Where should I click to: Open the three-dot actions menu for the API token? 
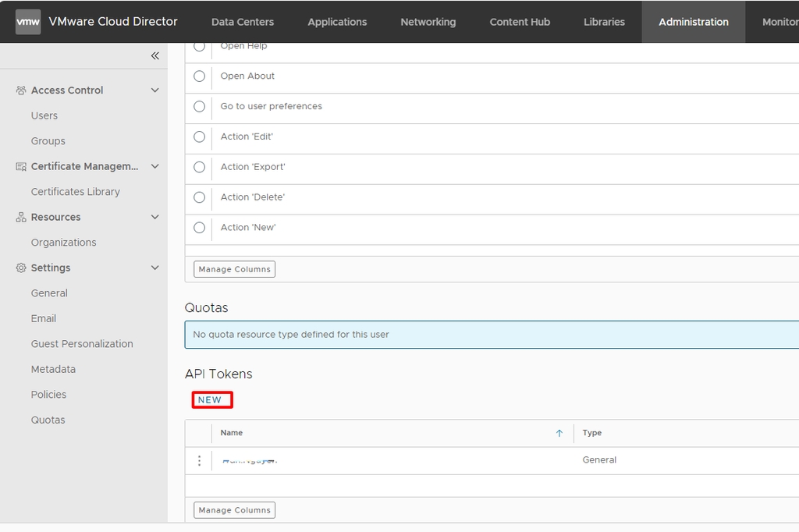(x=199, y=461)
